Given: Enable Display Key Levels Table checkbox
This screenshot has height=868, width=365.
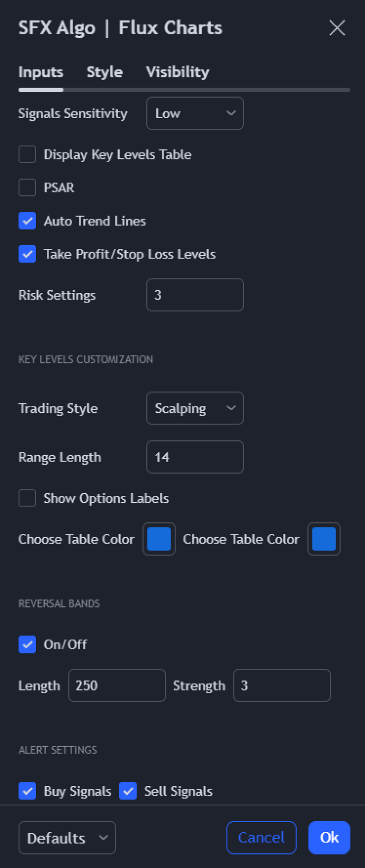Looking at the screenshot, I should coord(27,154).
